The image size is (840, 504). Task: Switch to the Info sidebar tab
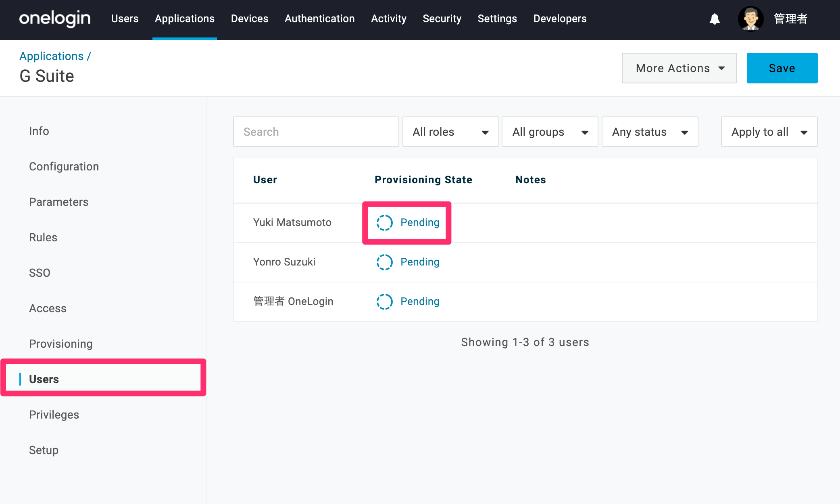pyautogui.click(x=39, y=131)
